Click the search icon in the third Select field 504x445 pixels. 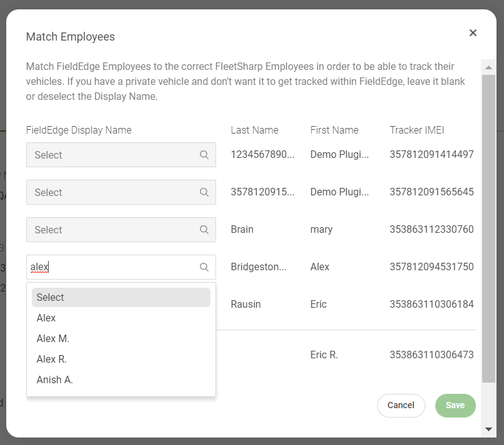click(204, 229)
